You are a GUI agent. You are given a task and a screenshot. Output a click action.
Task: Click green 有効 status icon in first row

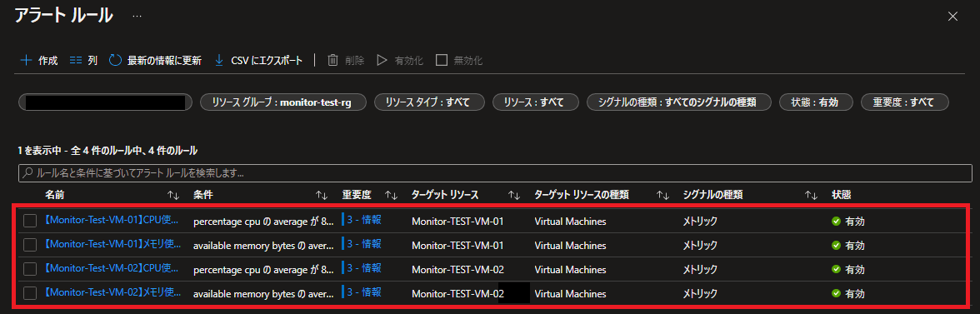point(837,221)
